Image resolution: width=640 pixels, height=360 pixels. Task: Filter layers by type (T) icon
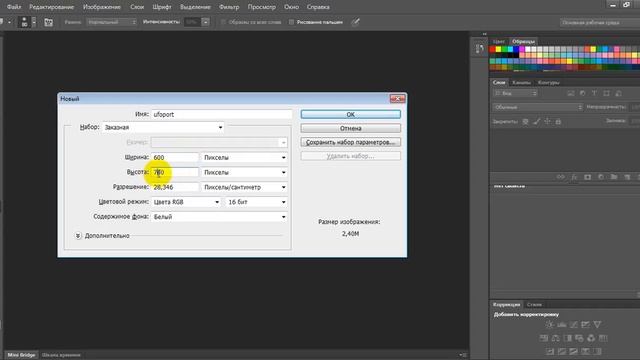594,93
